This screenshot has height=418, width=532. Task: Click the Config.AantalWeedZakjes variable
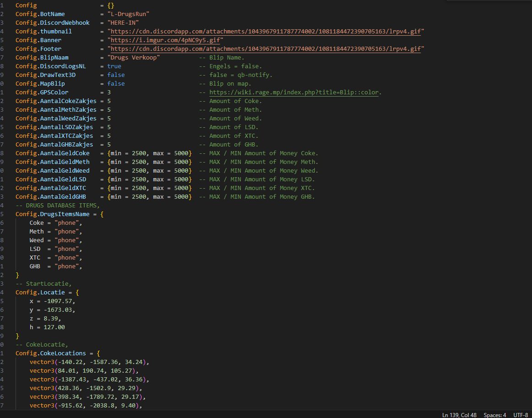pyautogui.click(x=56, y=119)
